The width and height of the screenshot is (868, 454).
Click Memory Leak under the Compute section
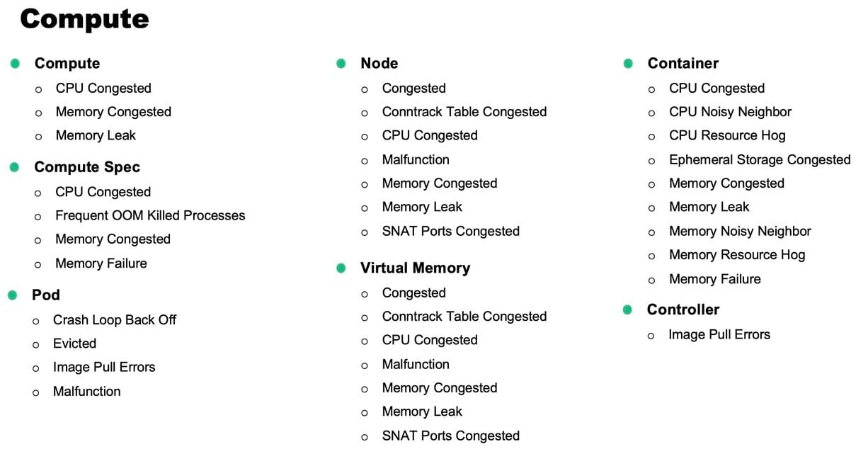click(x=96, y=135)
